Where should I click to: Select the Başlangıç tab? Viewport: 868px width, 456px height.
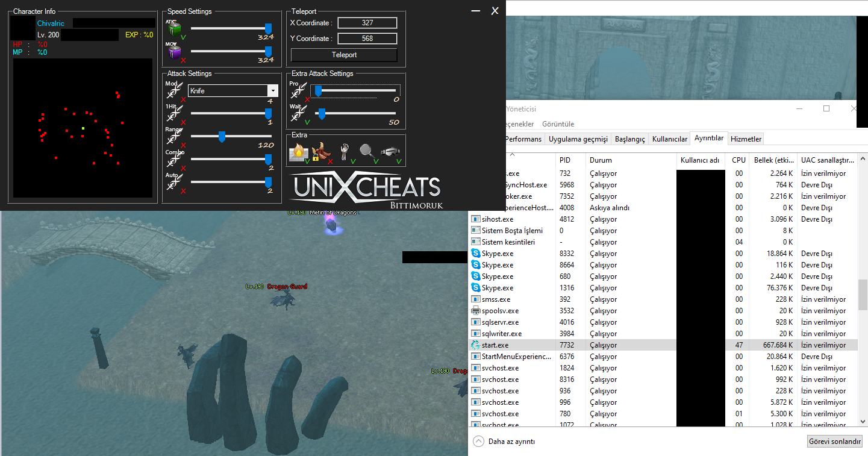coord(629,139)
